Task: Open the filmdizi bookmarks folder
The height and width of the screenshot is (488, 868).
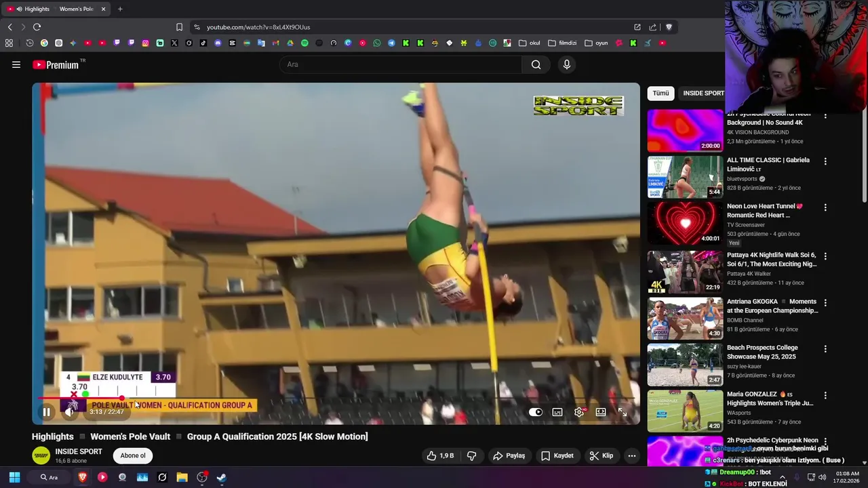Action: 562,43
